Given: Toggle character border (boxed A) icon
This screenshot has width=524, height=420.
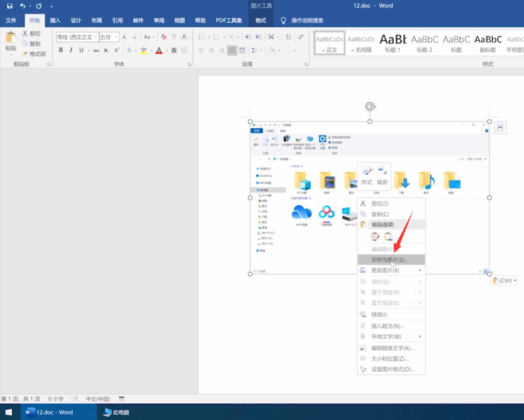Looking at the screenshot, I should pos(184,37).
